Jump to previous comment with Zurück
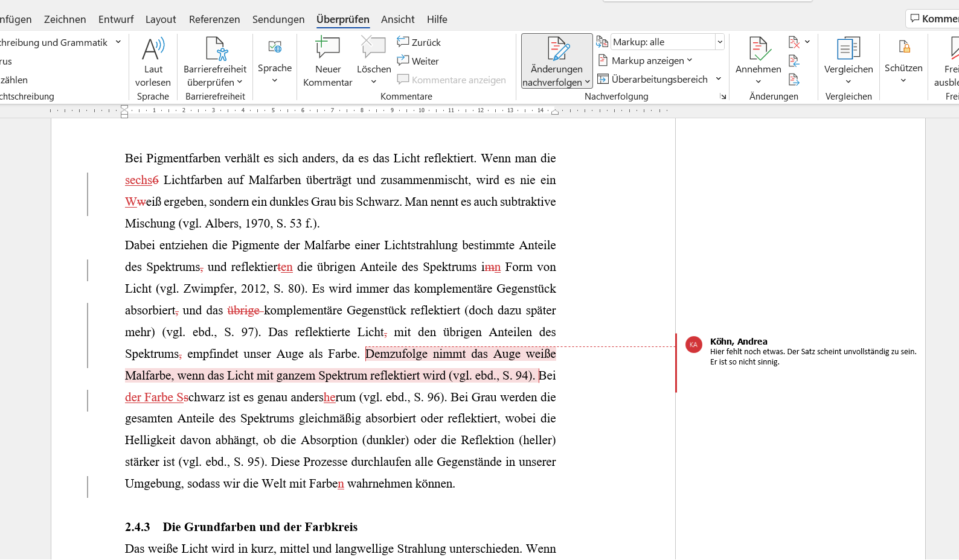The image size is (959, 560). (x=419, y=42)
